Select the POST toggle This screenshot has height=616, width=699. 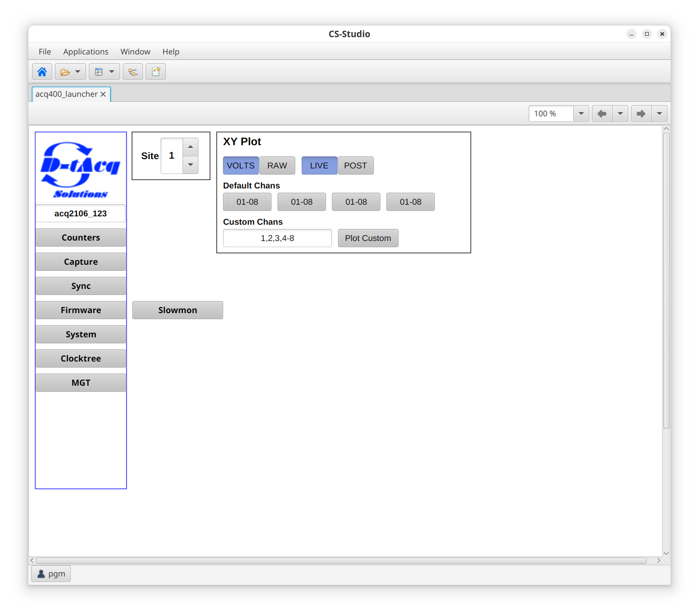click(356, 166)
